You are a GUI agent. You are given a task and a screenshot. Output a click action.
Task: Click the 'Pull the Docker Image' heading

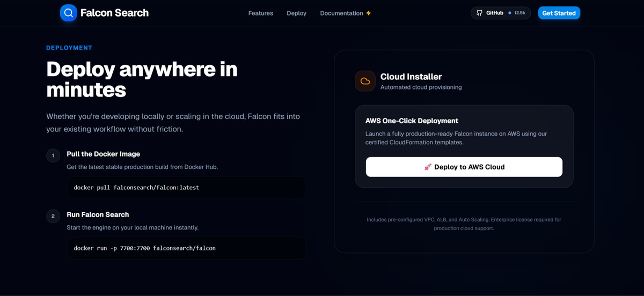(x=104, y=154)
